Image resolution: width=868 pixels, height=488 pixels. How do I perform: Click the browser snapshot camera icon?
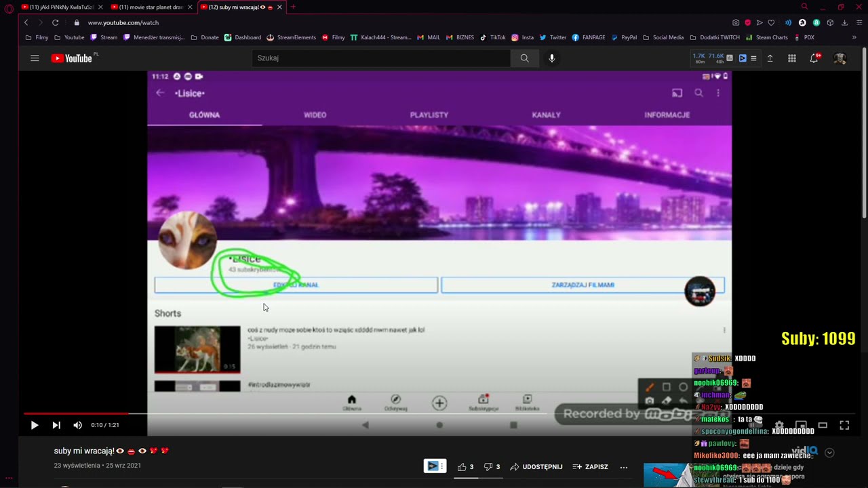tap(736, 22)
